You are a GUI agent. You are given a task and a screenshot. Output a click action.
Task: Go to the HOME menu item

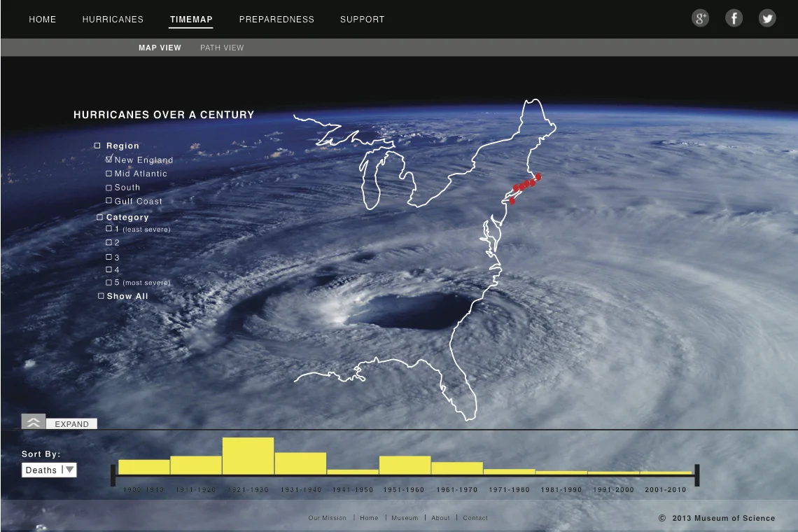click(x=42, y=20)
